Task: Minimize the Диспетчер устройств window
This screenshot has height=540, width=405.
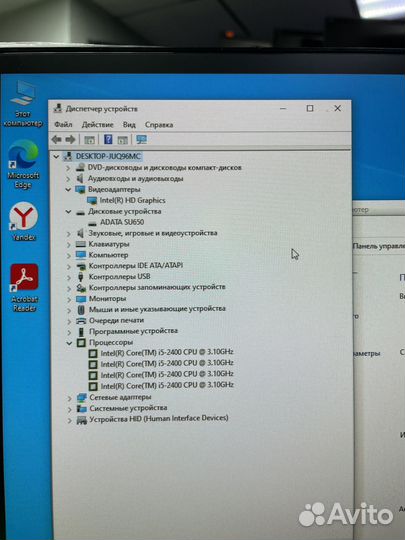Action: (x=283, y=108)
